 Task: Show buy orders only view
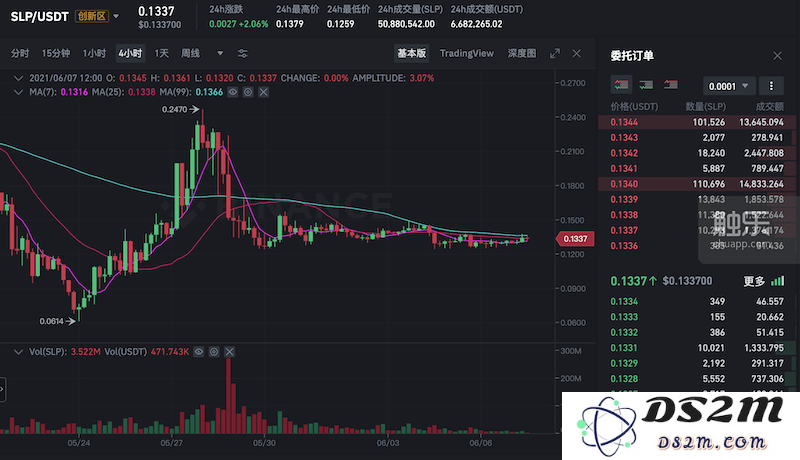[x=646, y=85]
